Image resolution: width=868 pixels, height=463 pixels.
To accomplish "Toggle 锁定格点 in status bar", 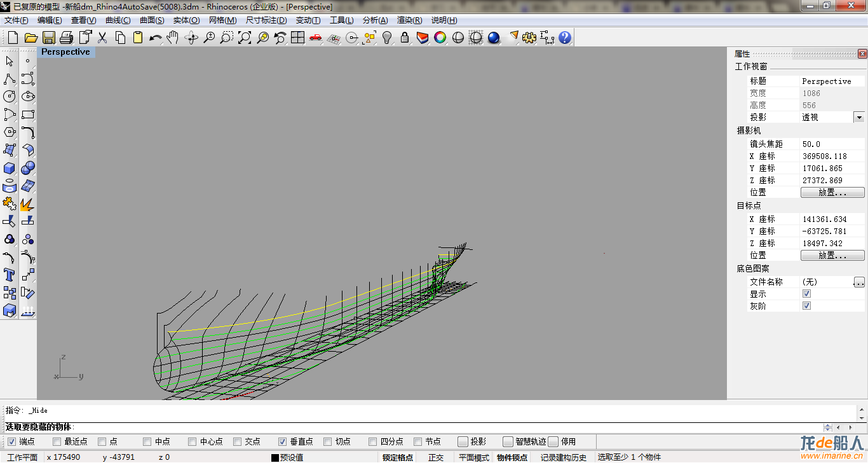I will [398, 457].
